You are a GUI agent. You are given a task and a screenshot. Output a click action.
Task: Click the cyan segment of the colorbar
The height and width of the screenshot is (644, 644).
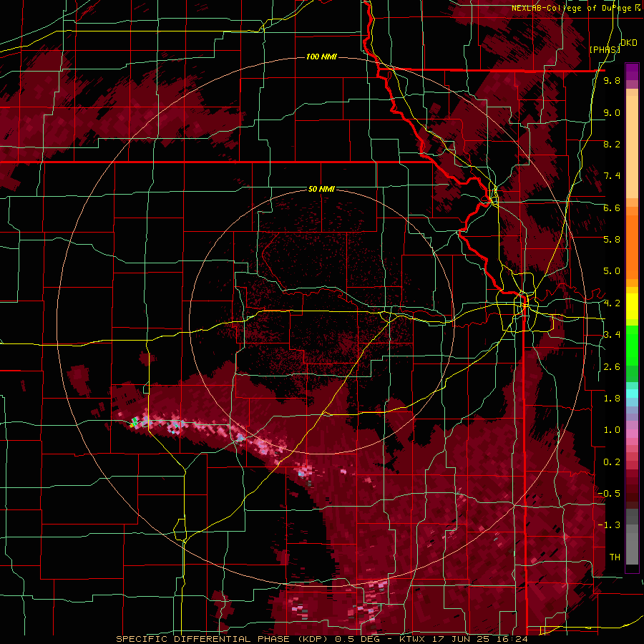pos(632,394)
